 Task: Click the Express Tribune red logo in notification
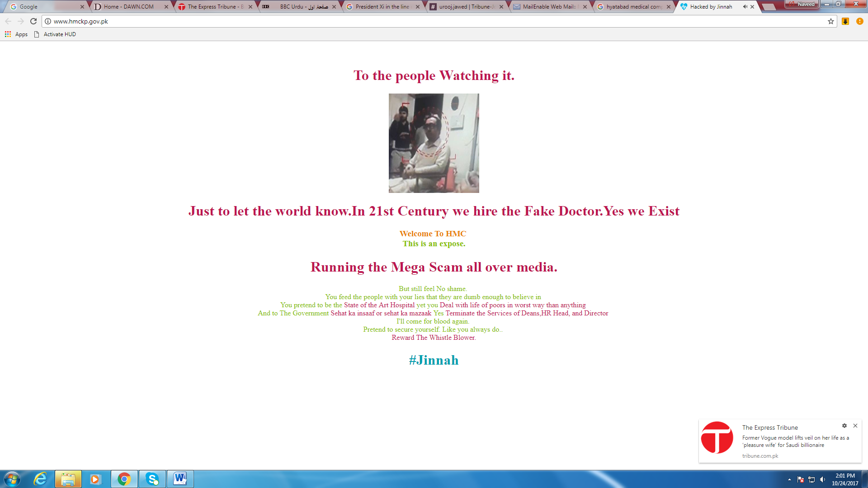(717, 437)
